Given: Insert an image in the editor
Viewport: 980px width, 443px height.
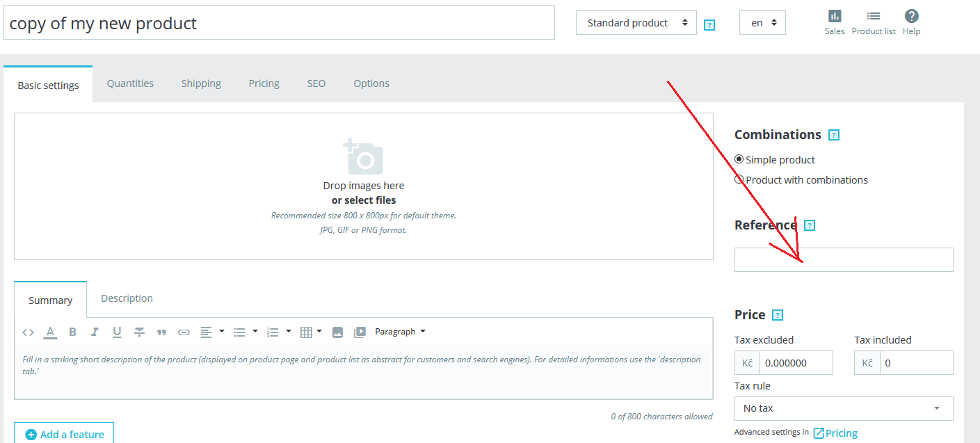Looking at the screenshot, I should pyautogui.click(x=337, y=332).
